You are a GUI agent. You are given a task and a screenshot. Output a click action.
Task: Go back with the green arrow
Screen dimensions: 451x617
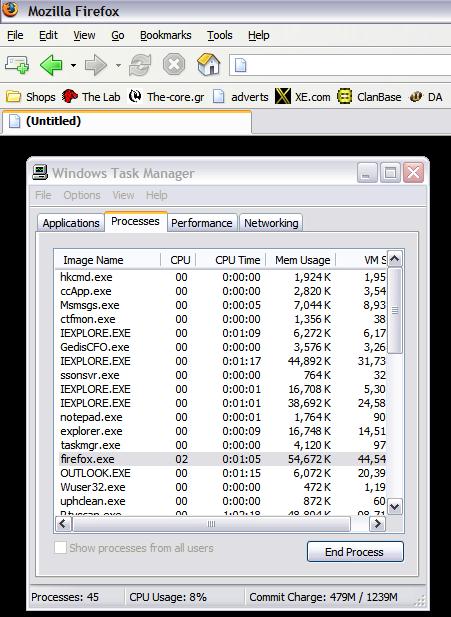[51, 65]
